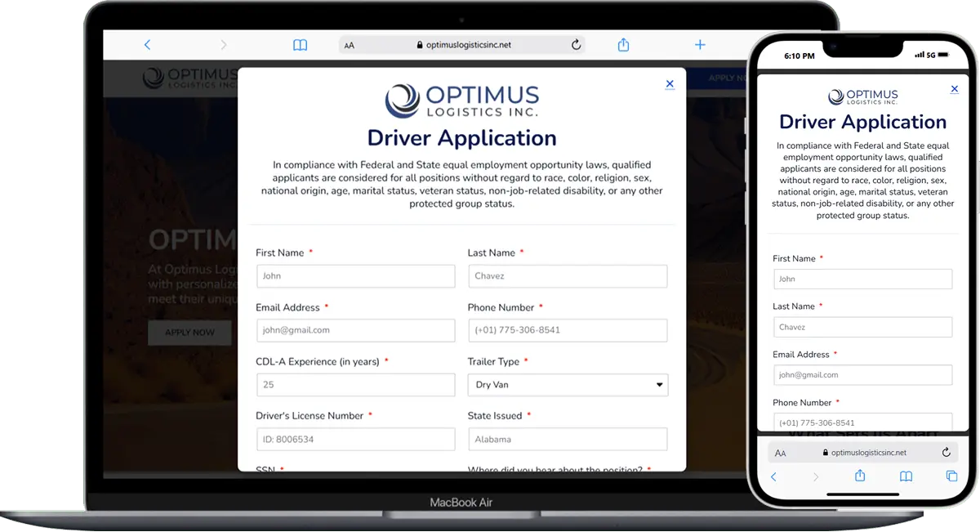Open the tabs overview on phone Safari
This screenshot has height=532, width=980.
tap(951, 476)
